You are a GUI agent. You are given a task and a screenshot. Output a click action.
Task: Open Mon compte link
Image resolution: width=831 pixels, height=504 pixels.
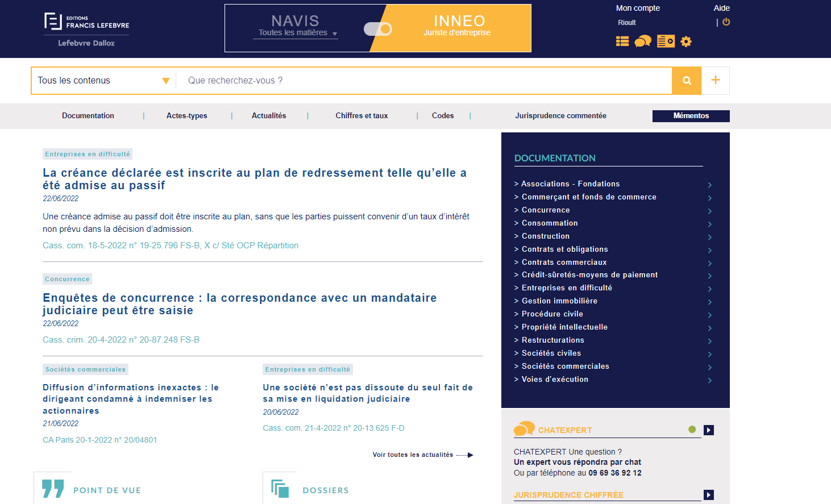(638, 8)
